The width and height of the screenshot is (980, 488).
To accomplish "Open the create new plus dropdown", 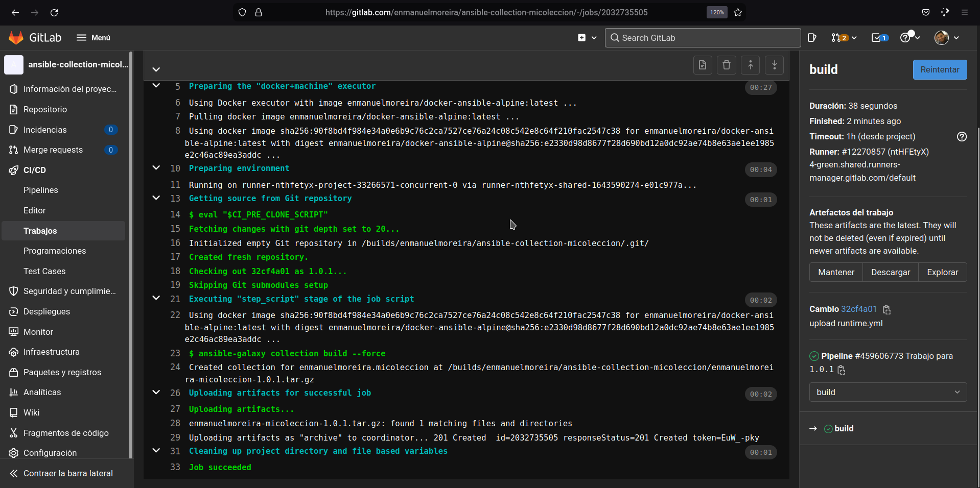I will pos(587,38).
